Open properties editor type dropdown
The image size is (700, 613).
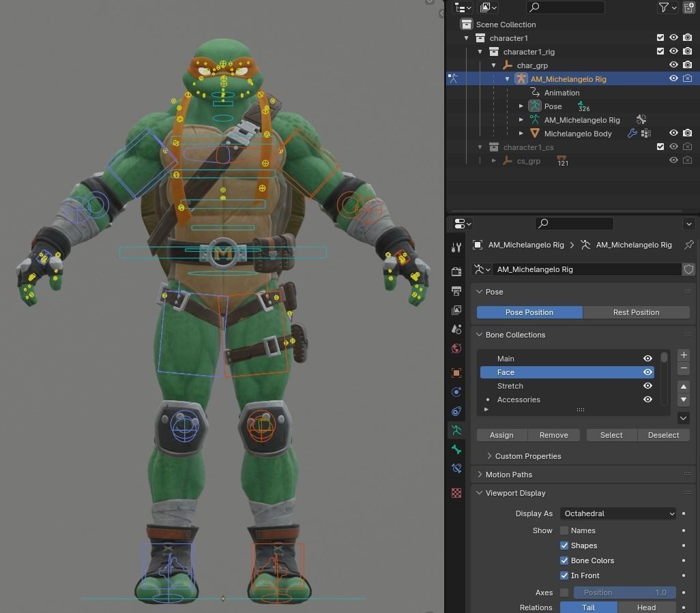point(462,224)
